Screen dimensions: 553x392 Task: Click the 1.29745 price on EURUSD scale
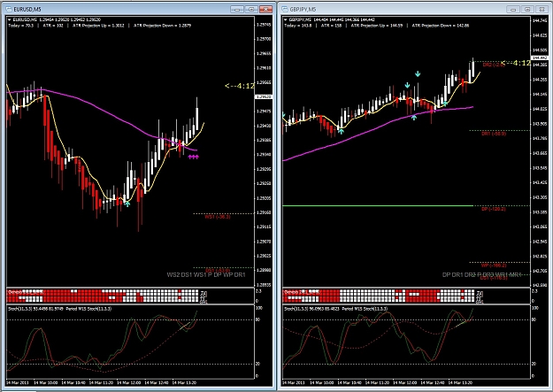[264, 25]
